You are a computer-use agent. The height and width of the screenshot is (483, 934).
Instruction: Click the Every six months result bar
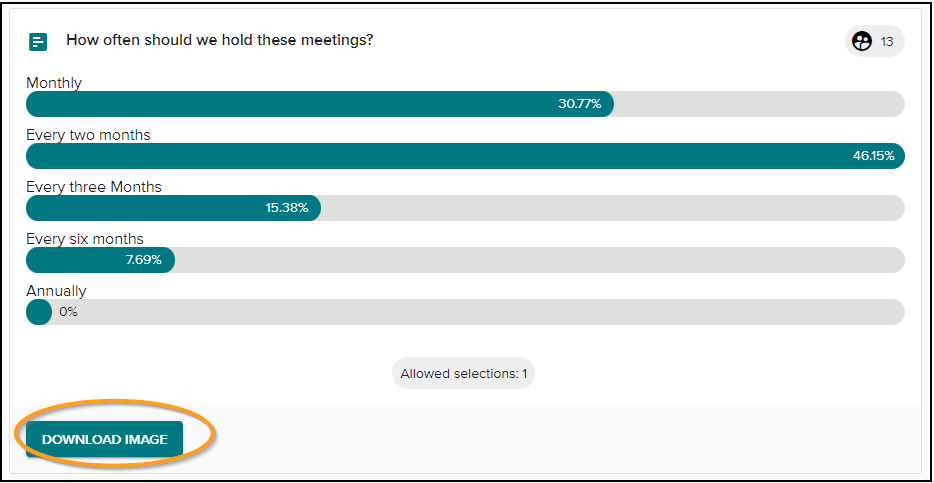[465, 260]
